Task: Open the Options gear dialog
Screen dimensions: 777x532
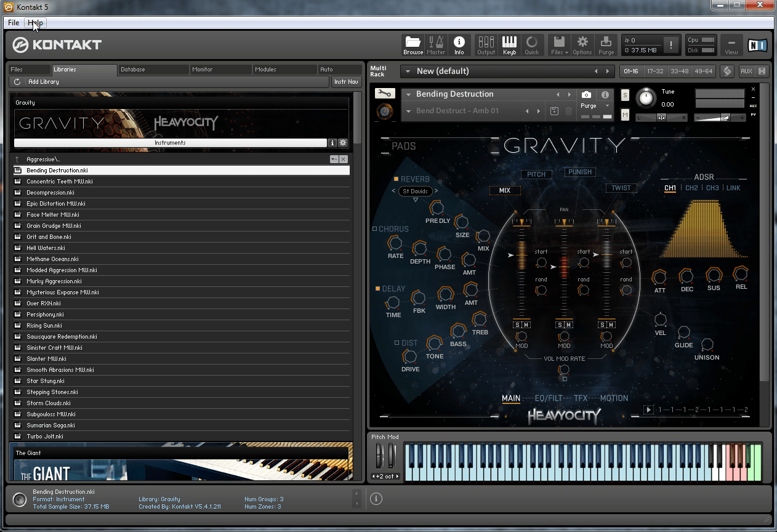Action: tap(582, 45)
